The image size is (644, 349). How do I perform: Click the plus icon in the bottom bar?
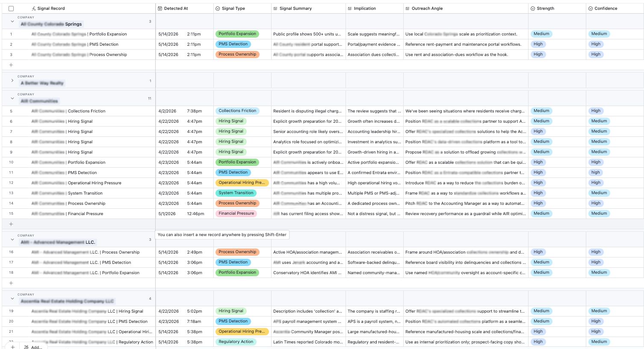[13, 347]
